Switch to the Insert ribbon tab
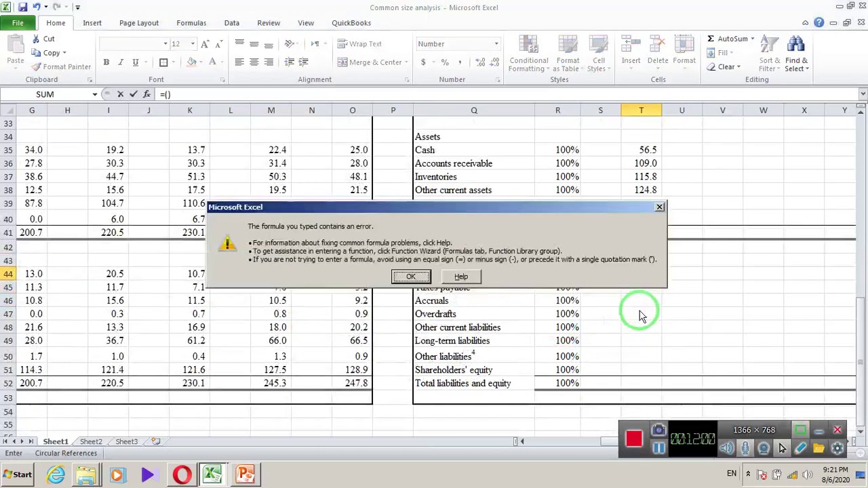The image size is (868, 488). click(92, 23)
